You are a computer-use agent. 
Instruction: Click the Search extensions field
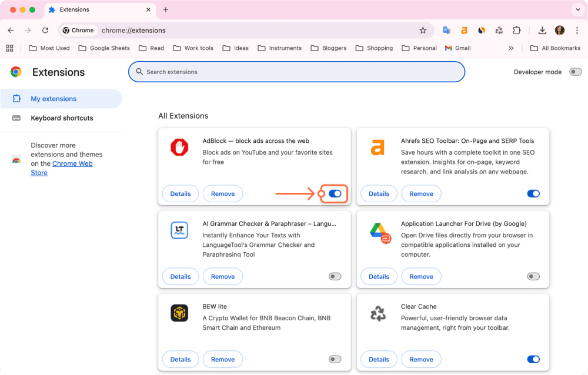tap(296, 72)
